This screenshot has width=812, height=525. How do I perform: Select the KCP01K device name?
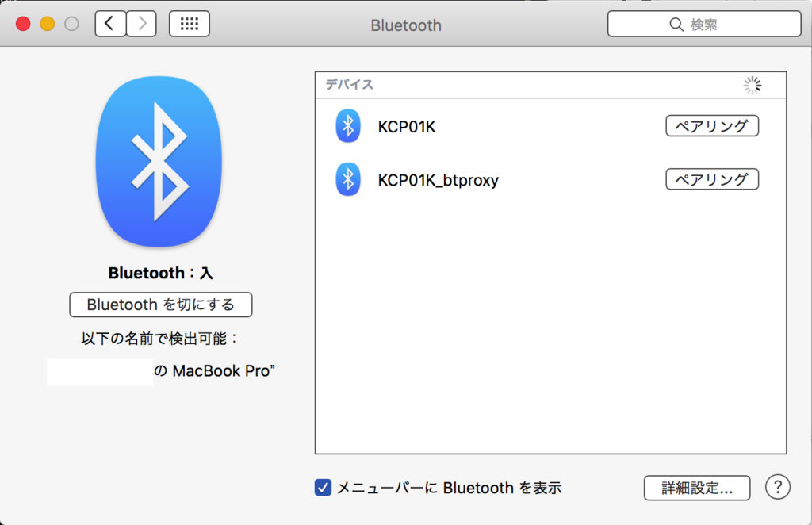(x=407, y=127)
